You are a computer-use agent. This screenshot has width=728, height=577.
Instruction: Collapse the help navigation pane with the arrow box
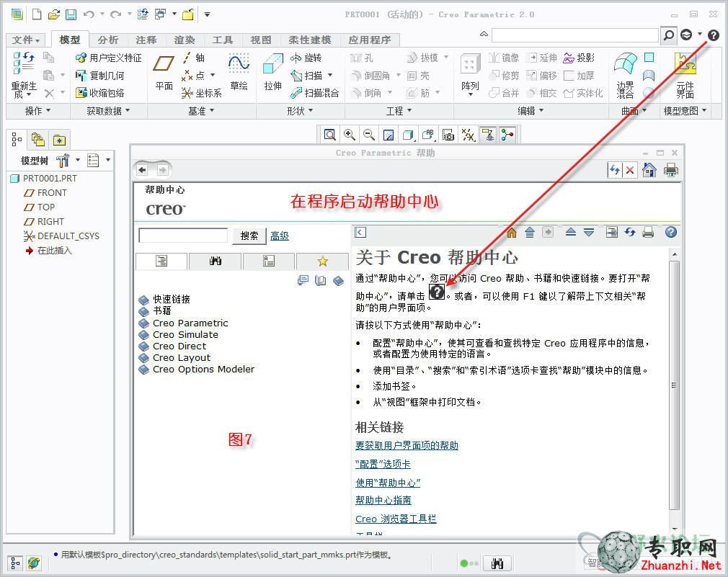[360, 233]
